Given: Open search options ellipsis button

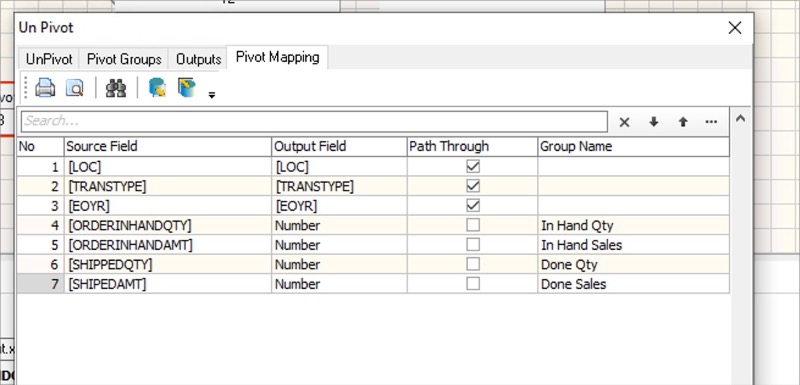Looking at the screenshot, I should [711, 122].
